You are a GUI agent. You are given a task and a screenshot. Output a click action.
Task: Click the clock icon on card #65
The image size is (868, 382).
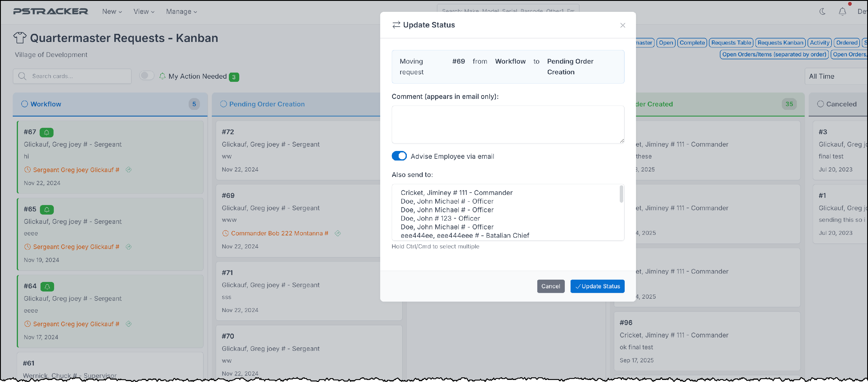27,247
